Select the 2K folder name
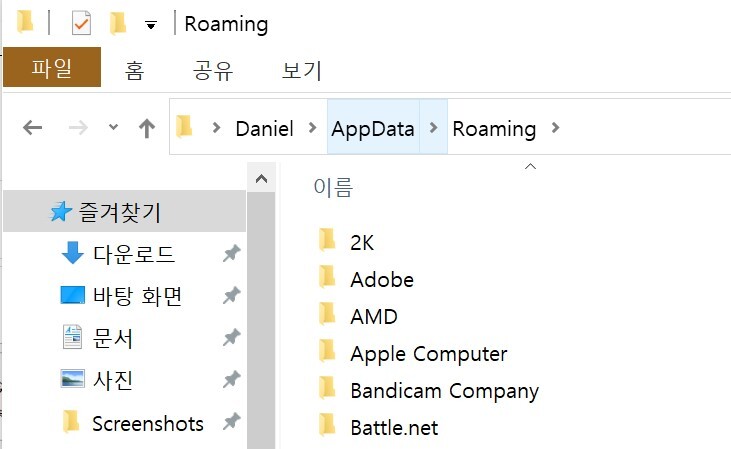The image size is (731, 449). click(362, 242)
